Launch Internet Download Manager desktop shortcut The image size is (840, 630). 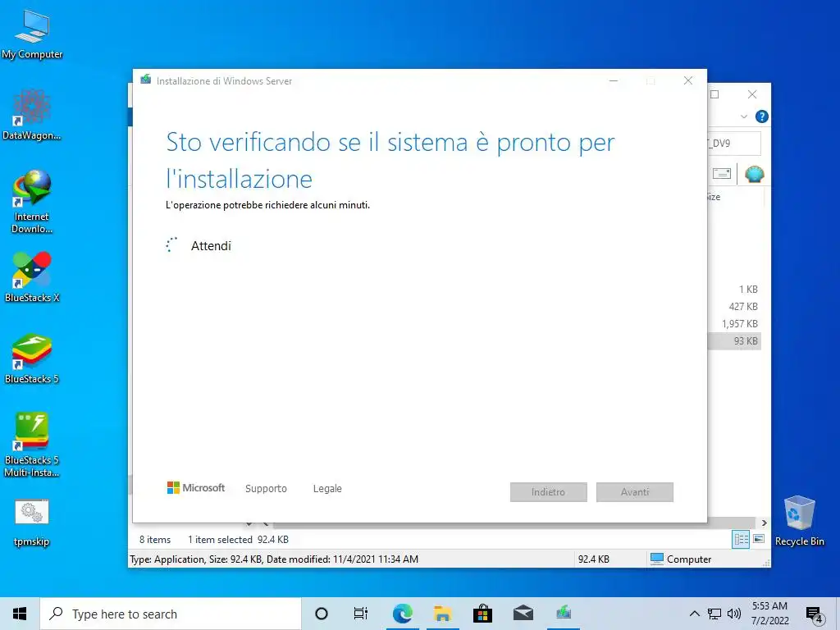[x=32, y=201]
